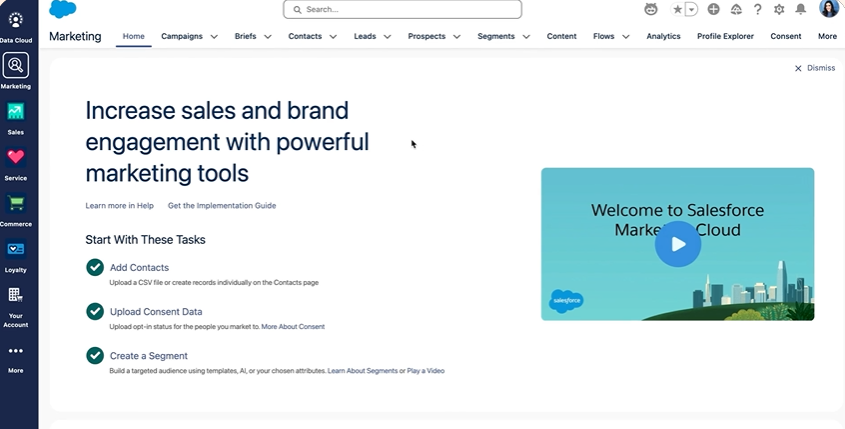Click Learn more in Help link
This screenshot has width=845, height=429.
120,205
